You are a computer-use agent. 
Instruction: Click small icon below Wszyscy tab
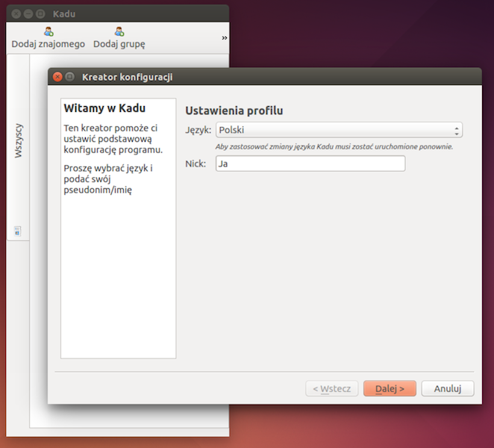[18, 231]
